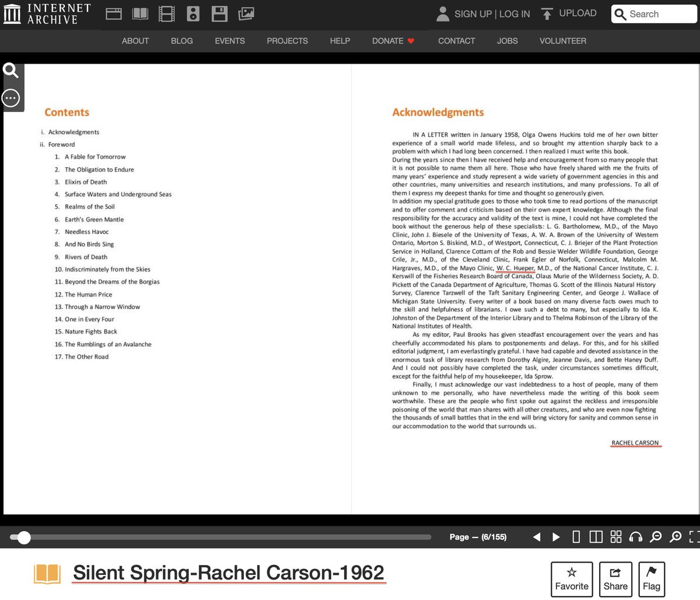Switch to thumbnail grid view

tap(616, 537)
